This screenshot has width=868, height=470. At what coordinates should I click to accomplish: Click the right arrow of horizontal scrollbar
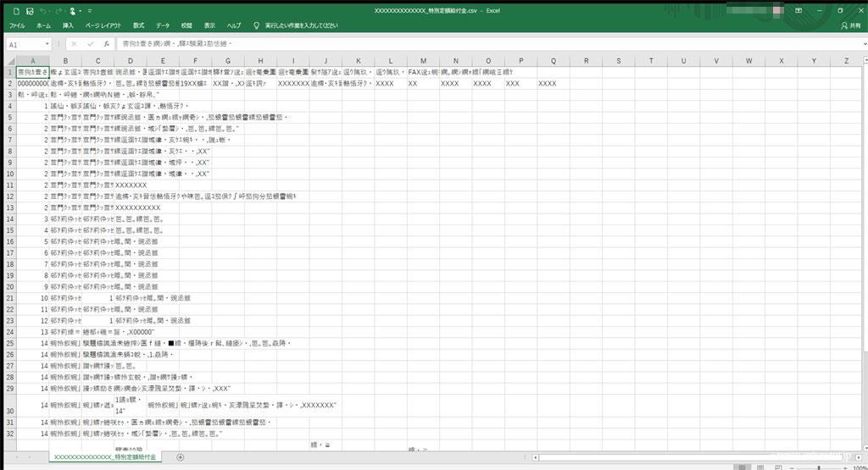tap(860, 457)
